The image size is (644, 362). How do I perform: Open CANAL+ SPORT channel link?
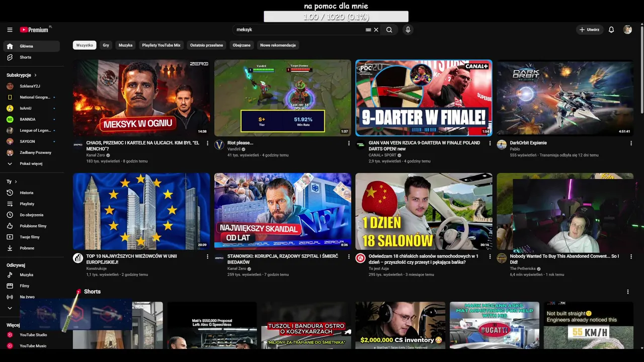click(x=382, y=155)
